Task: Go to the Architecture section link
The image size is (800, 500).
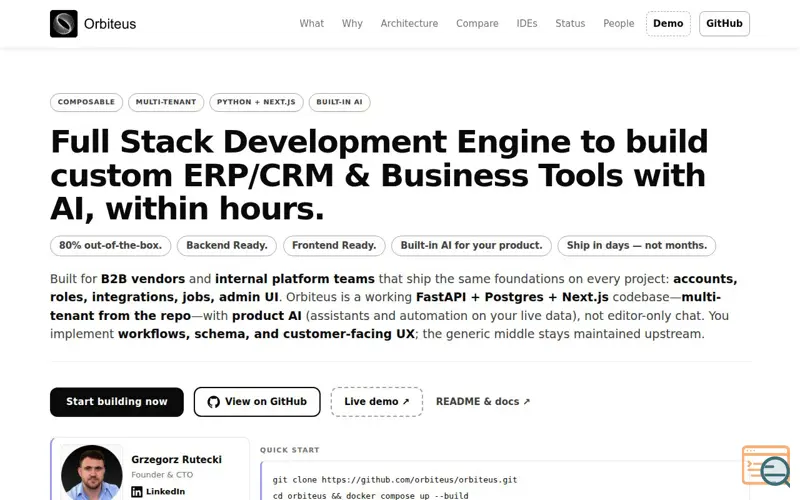Action: [409, 23]
